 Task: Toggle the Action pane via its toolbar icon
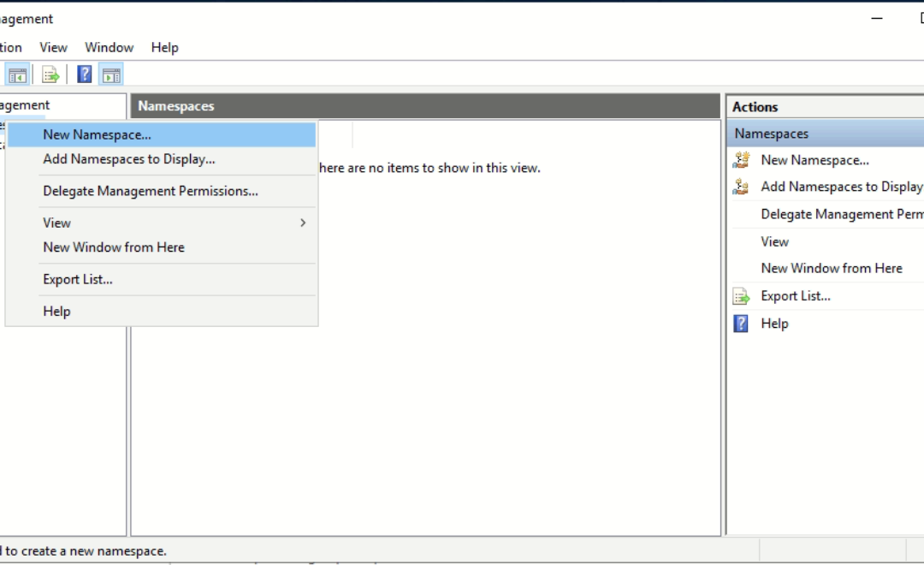click(109, 74)
